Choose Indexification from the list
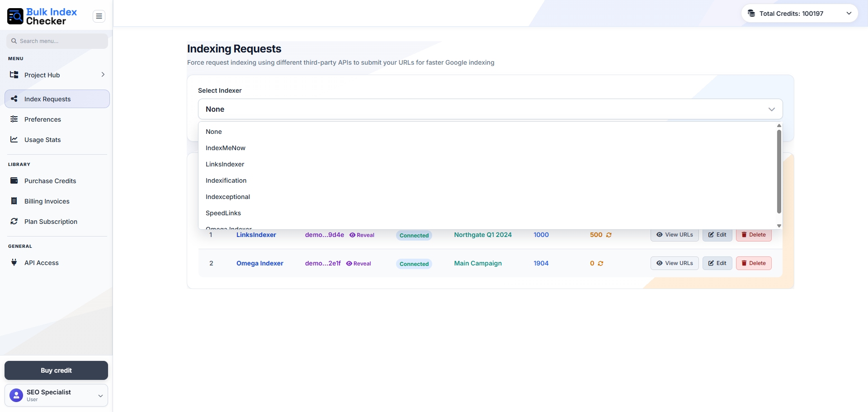 pyautogui.click(x=487, y=180)
